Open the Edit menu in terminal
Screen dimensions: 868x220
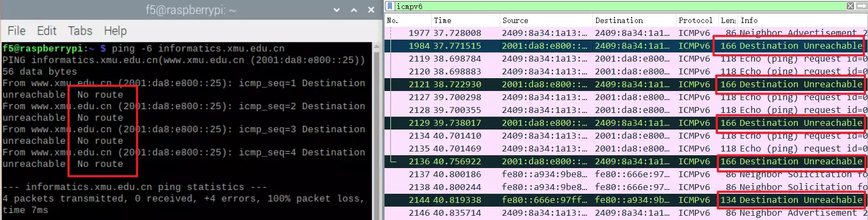tap(47, 31)
